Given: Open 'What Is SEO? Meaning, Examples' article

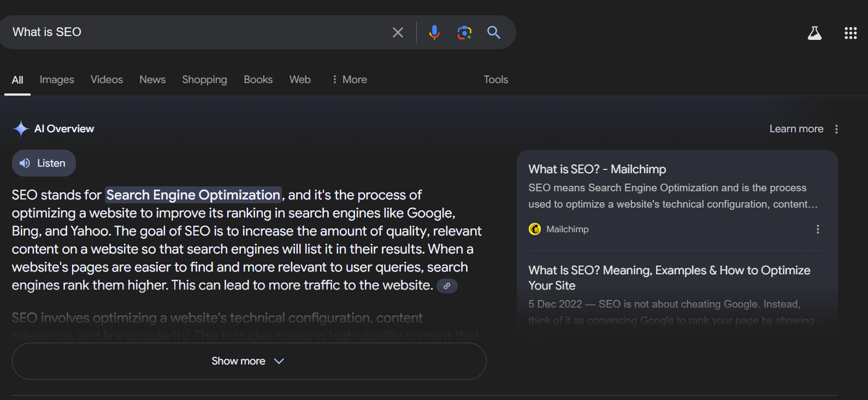Looking at the screenshot, I should pos(669,278).
